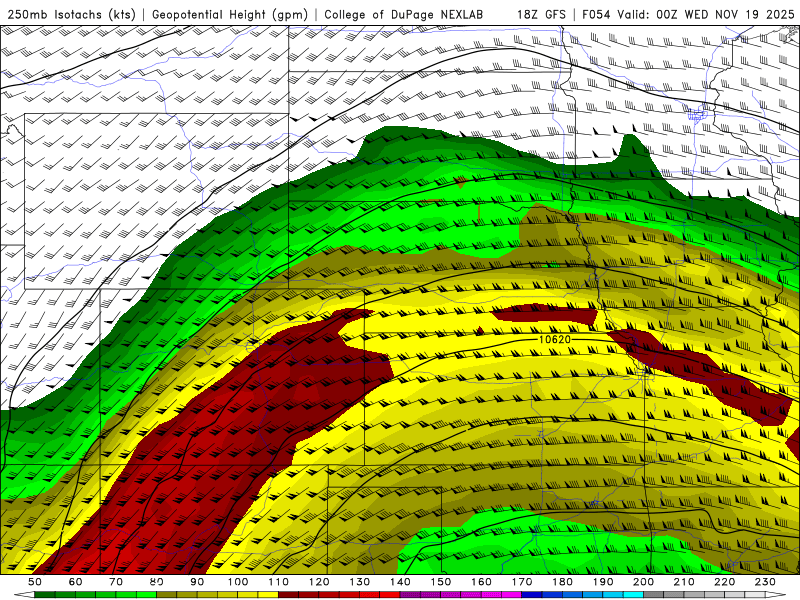The width and height of the screenshot is (800, 600).
Task: Click the 'College of DuPage NEXLAB' text
Action: click(404, 14)
